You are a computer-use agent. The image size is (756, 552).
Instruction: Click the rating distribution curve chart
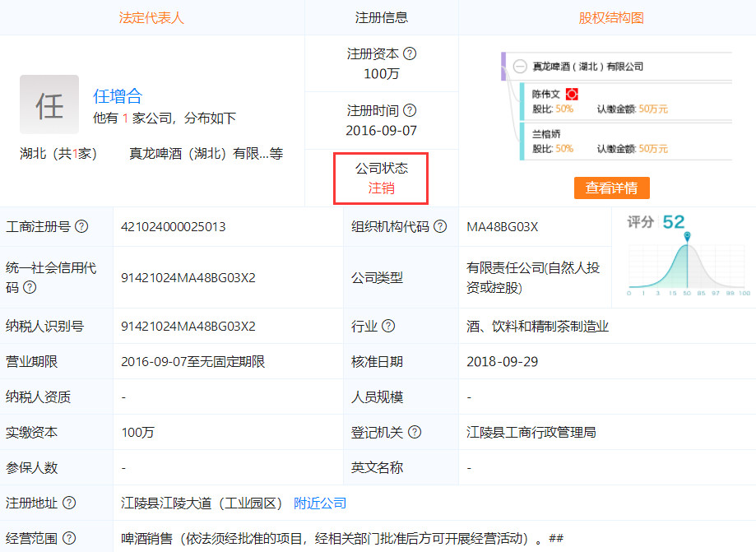(689, 267)
